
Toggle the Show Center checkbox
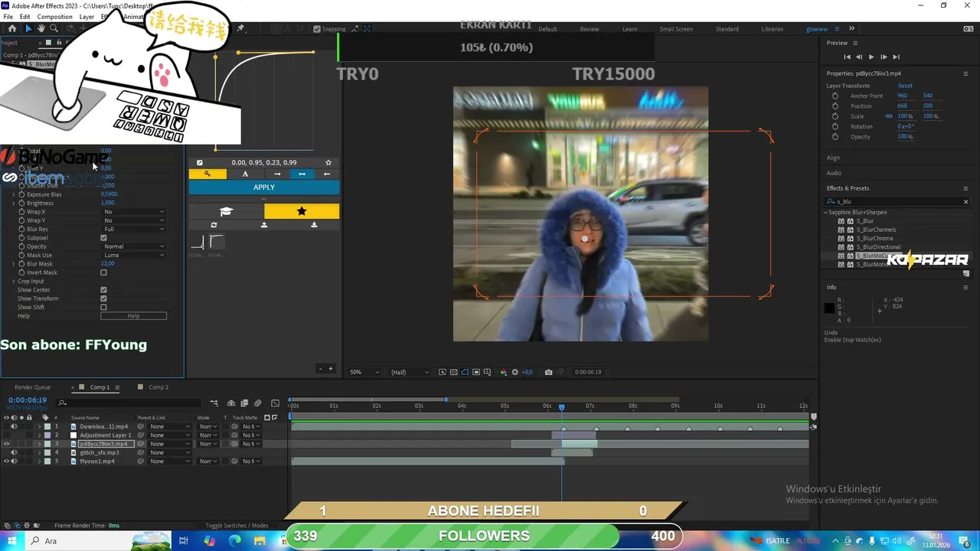point(103,290)
